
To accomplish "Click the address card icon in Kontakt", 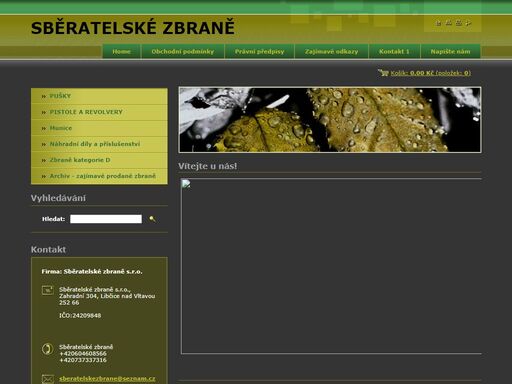I will coord(48,290).
